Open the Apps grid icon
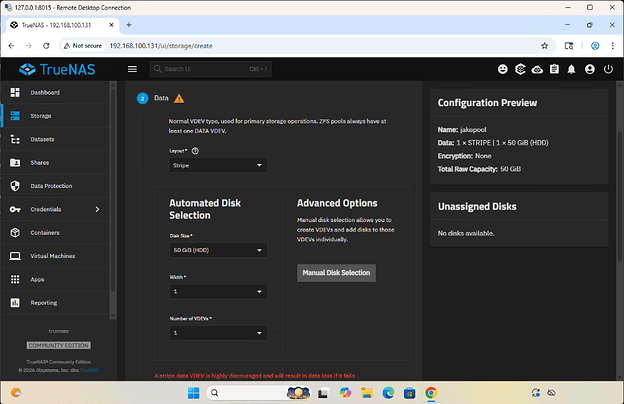 point(15,279)
